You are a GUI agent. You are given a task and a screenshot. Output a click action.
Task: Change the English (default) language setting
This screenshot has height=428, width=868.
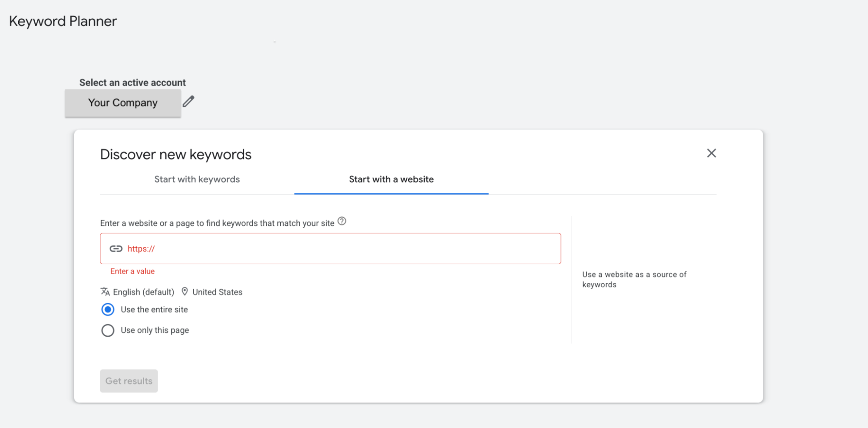(143, 292)
